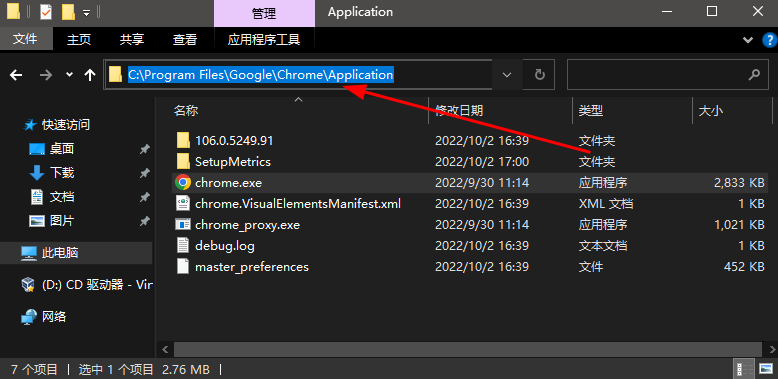Click the SetupMetrics folder name
Image resolution: width=778 pixels, height=379 pixels.
click(233, 162)
